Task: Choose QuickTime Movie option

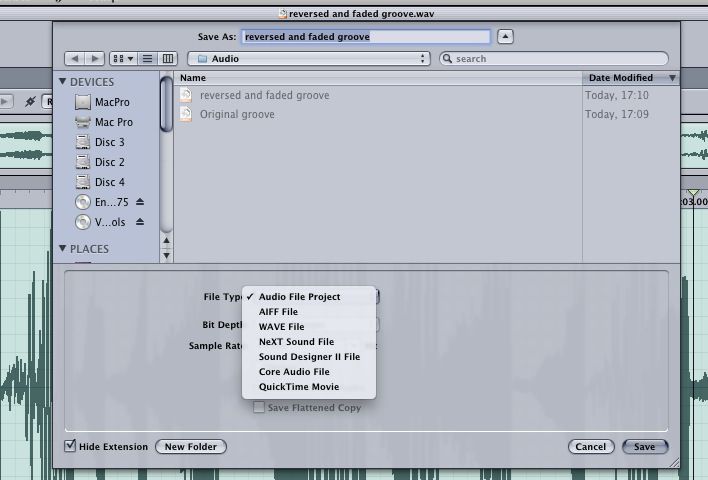Action: click(x=309, y=387)
